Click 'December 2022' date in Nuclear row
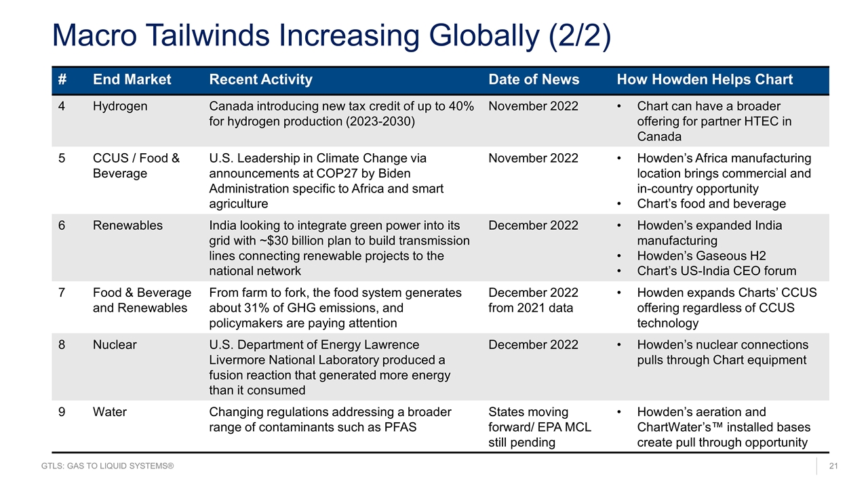The width and height of the screenshot is (868, 488). [534, 345]
